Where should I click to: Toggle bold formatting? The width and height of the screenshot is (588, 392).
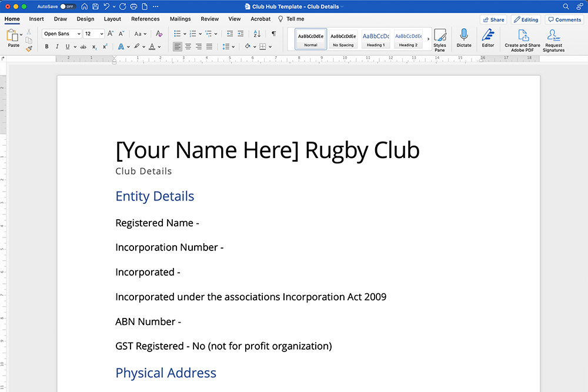click(x=46, y=46)
